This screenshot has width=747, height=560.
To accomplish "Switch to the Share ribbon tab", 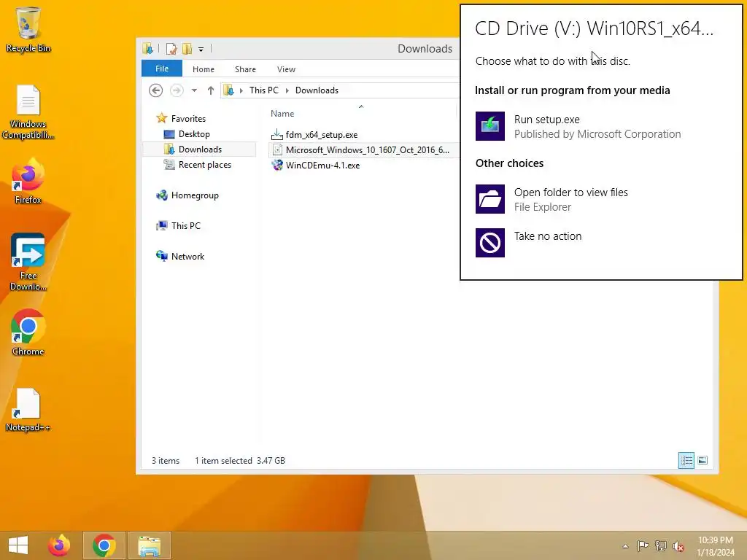I will tap(245, 69).
